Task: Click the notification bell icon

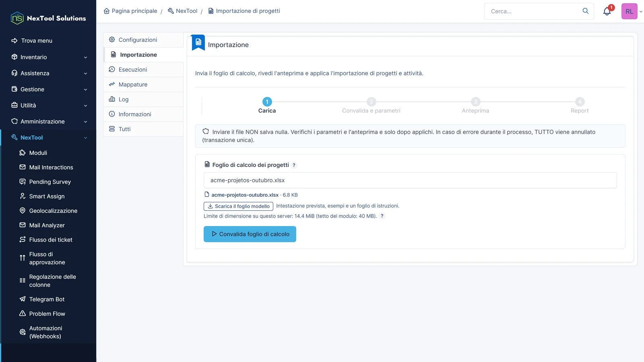Action: pos(607,12)
